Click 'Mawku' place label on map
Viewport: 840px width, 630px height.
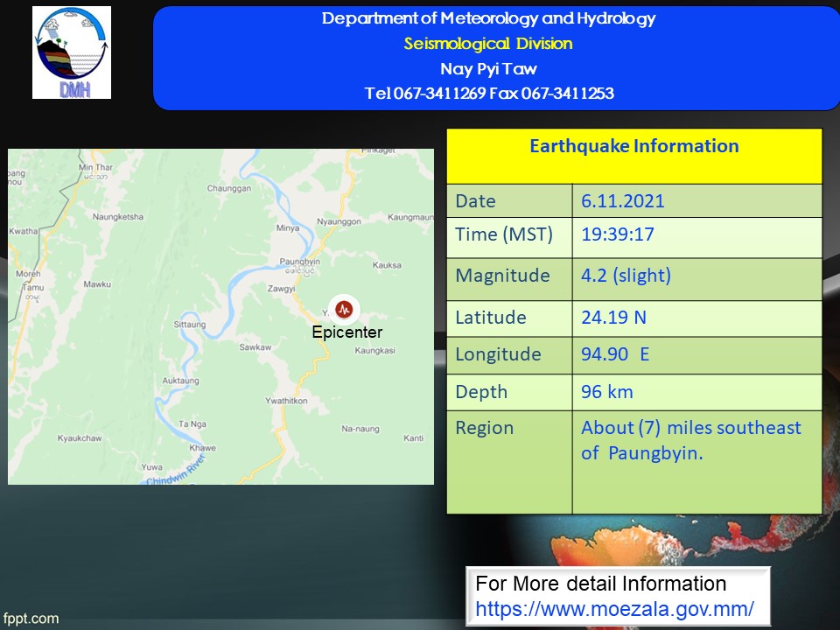pos(97,283)
